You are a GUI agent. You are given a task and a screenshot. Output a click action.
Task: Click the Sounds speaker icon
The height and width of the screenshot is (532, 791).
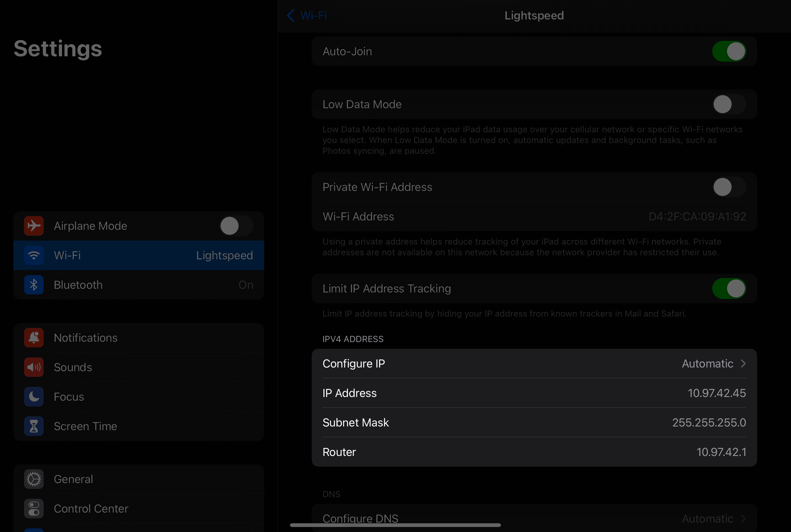pos(34,367)
